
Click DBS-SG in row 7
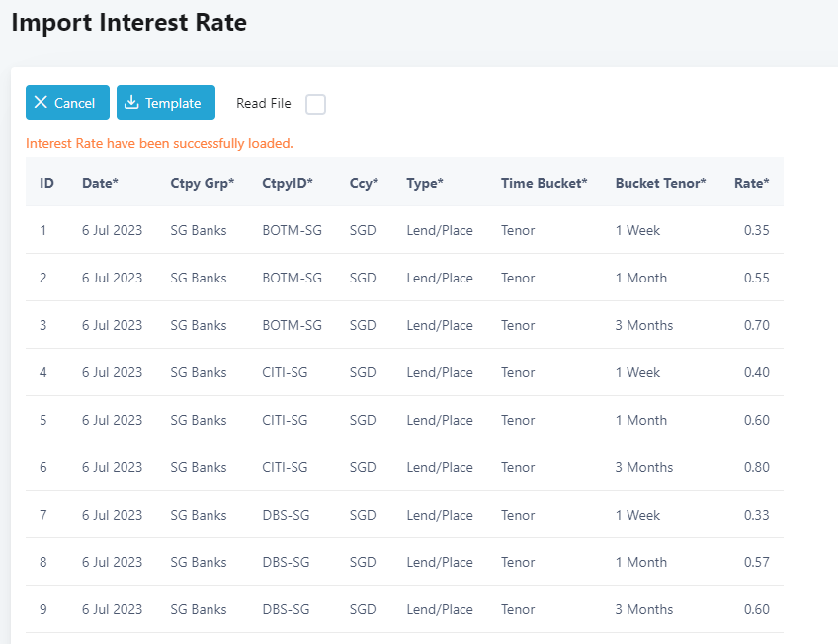point(286,515)
